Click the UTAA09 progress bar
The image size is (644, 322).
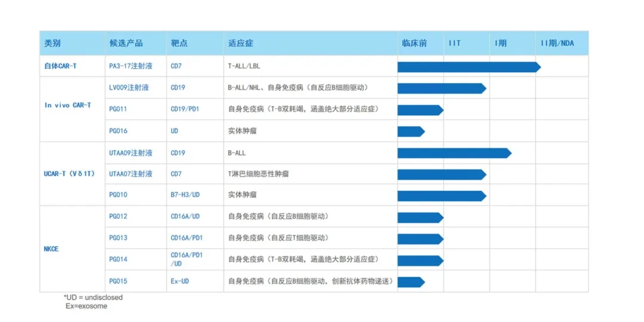click(x=454, y=153)
